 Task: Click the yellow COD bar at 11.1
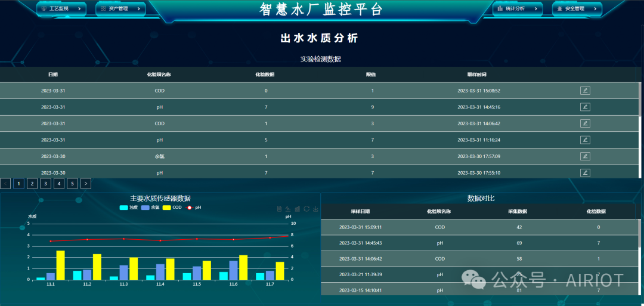click(60, 265)
